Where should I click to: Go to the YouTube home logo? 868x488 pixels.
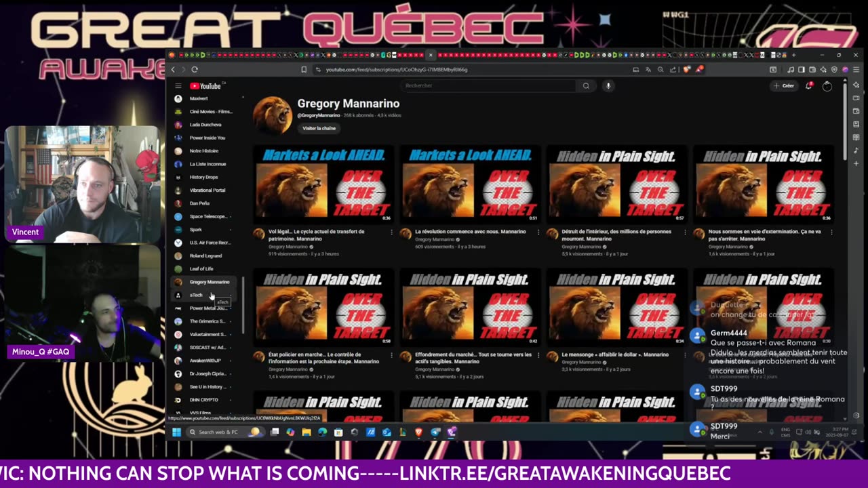tap(205, 86)
